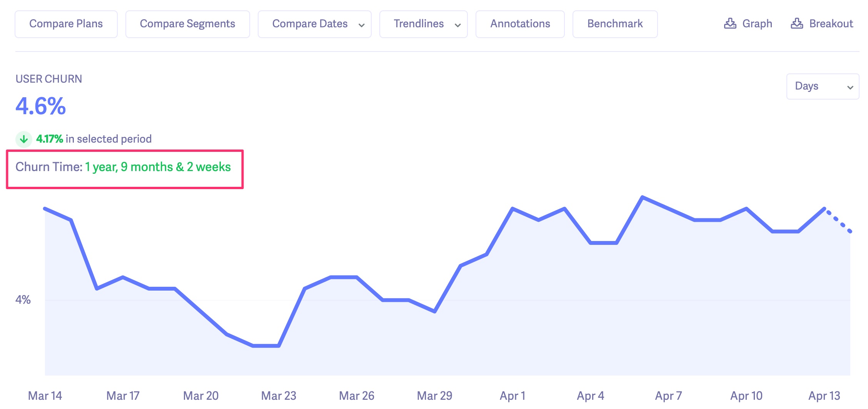Click the Churn Time duration text
The image size is (868, 409).
pyautogui.click(x=158, y=167)
